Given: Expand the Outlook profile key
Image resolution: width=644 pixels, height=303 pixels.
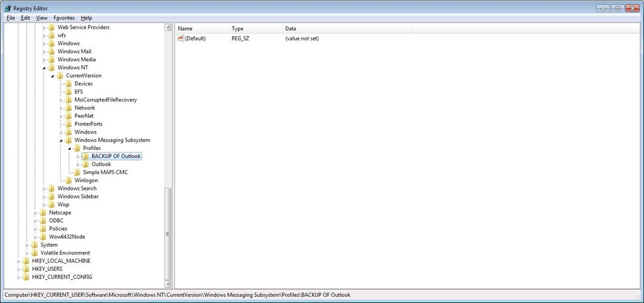Looking at the screenshot, I should coord(78,164).
